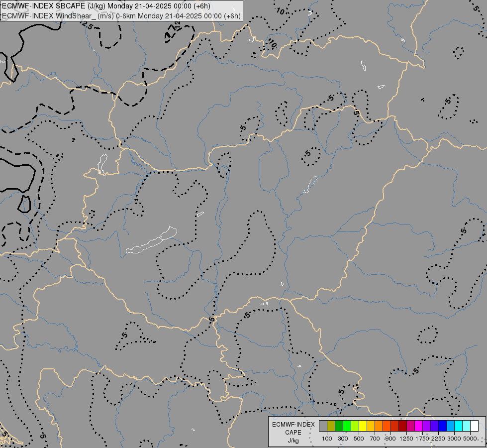Click the legend value 500

pyautogui.click(x=359, y=439)
